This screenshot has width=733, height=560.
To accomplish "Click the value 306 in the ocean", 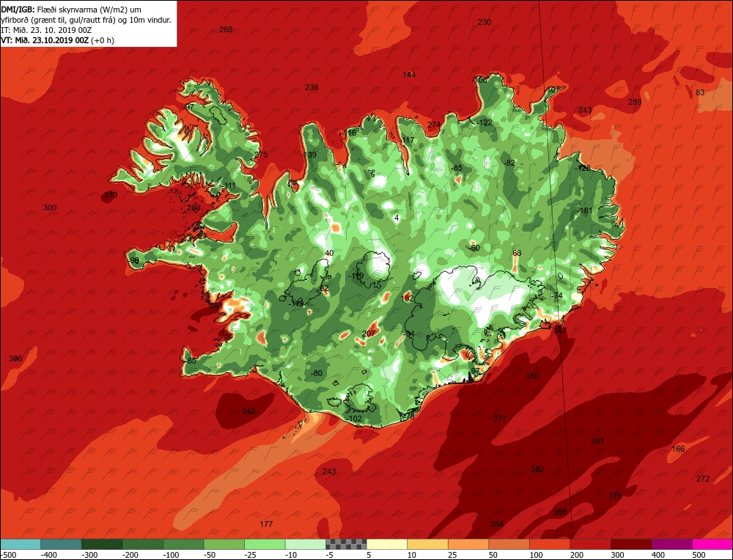I will point(15,358).
